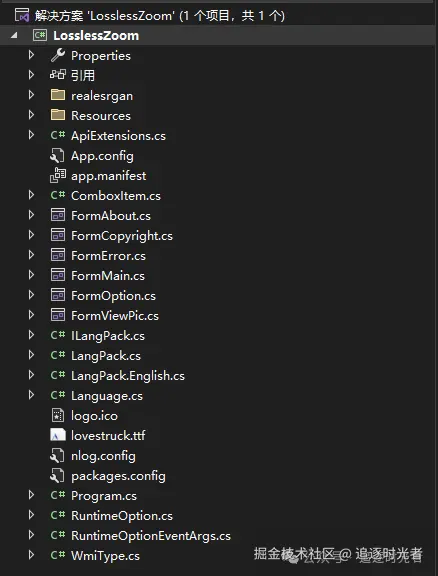This screenshot has width=438, height=576.
Task: Select the Language.cs file name
Action: coord(107,396)
